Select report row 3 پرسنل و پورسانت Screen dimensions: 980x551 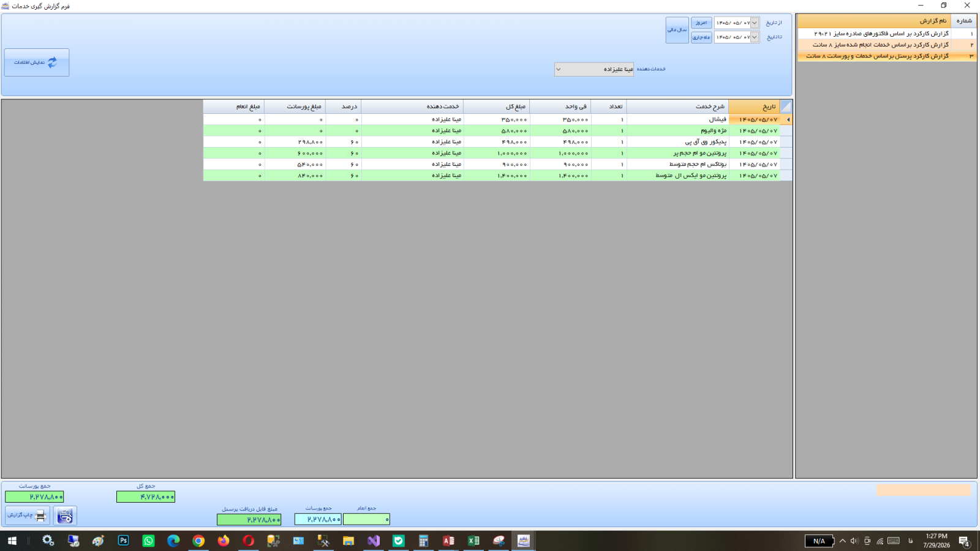pyautogui.click(x=887, y=56)
